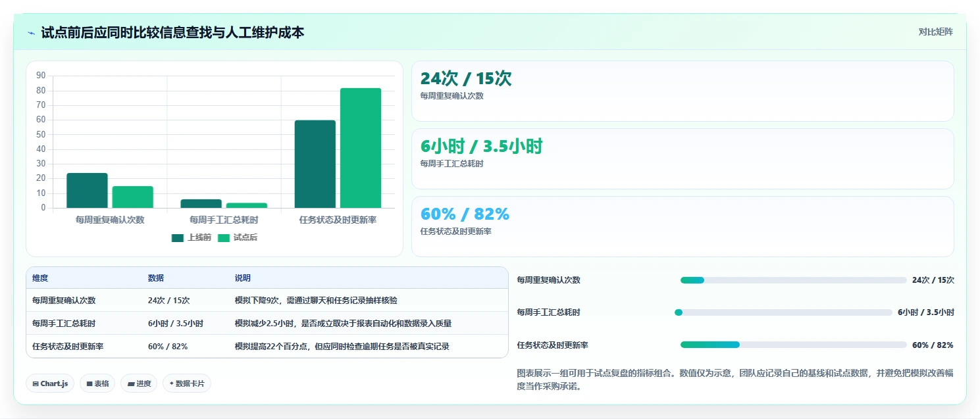Screen dimensions: 980x419
Task: Toggle the 上线前 legend entry
Action: coord(192,237)
